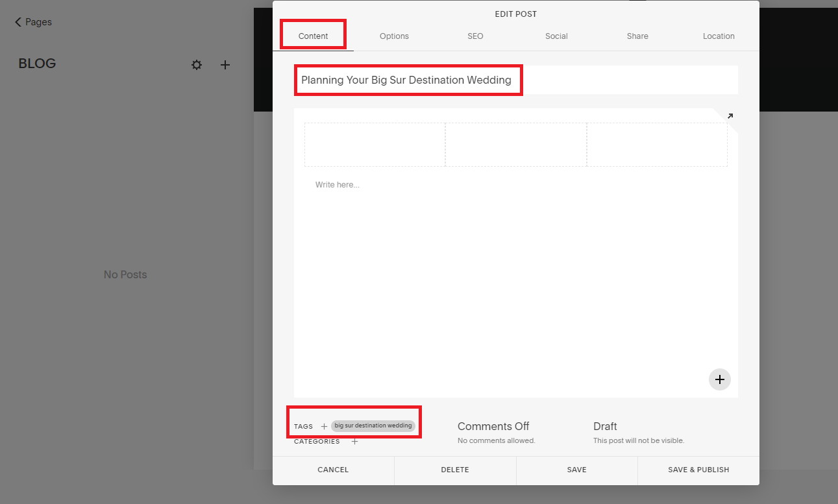The image size is (838, 504).
Task: Switch to the Options tab
Action: tap(394, 36)
